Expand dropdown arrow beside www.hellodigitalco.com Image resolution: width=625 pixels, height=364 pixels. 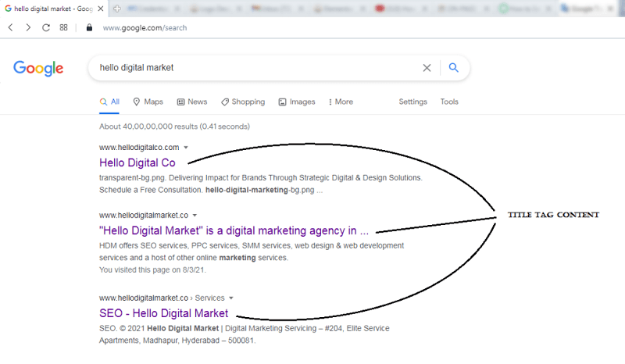point(186,148)
